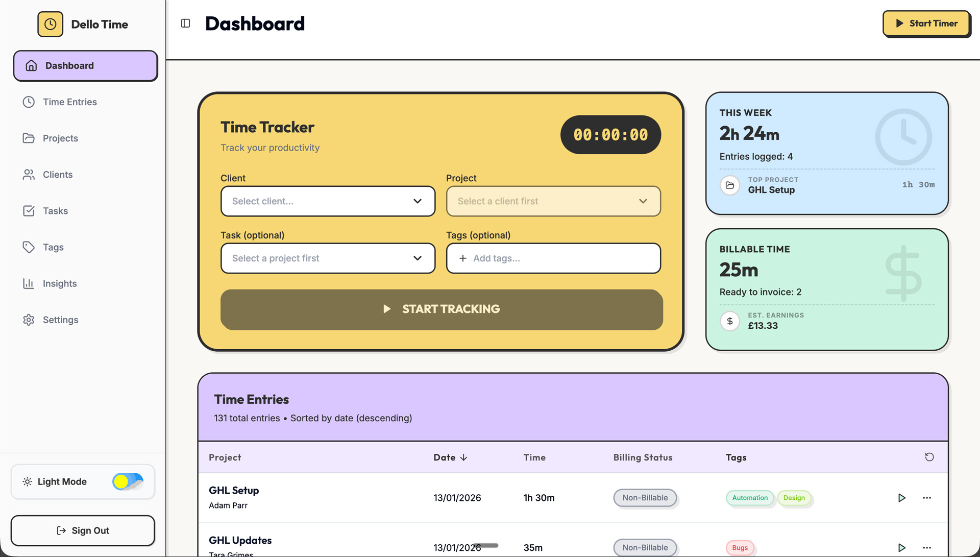Open the Project dropdown
The image size is (980, 557).
553,201
